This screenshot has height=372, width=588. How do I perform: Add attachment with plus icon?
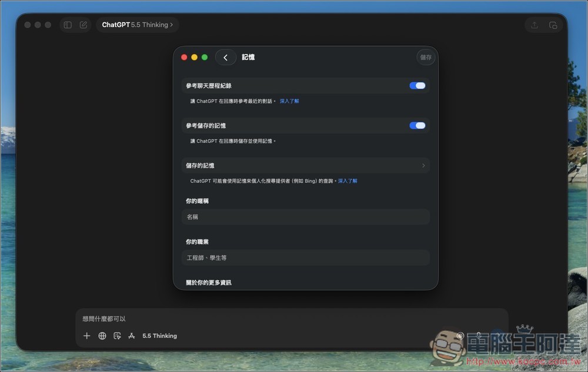point(86,336)
